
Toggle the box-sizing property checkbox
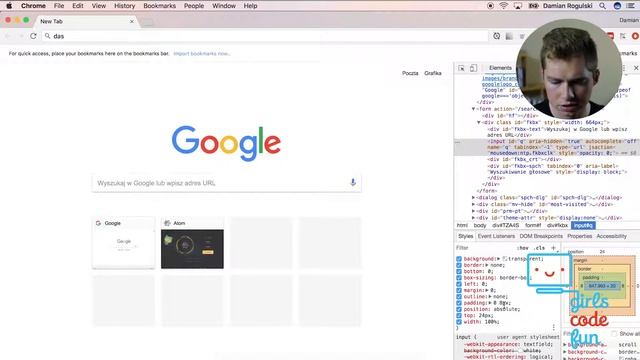pos(459,278)
